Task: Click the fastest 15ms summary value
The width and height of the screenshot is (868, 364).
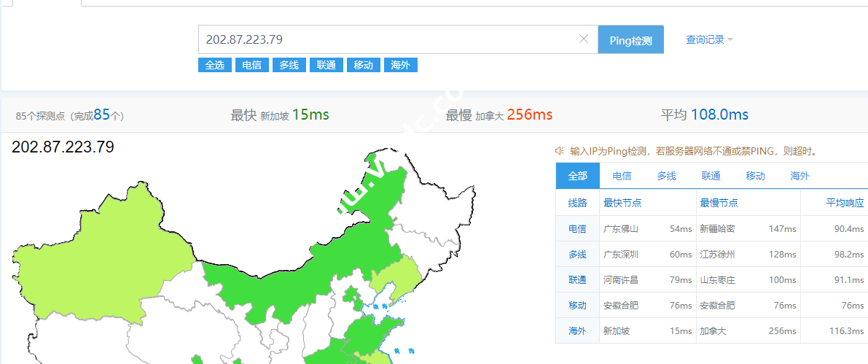Action: click(310, 115)
